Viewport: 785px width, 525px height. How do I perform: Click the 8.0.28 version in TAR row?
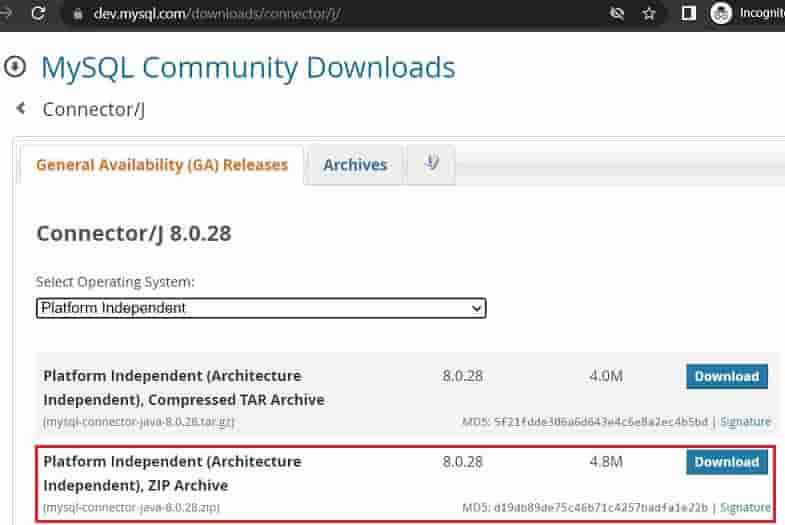point(463,376)
